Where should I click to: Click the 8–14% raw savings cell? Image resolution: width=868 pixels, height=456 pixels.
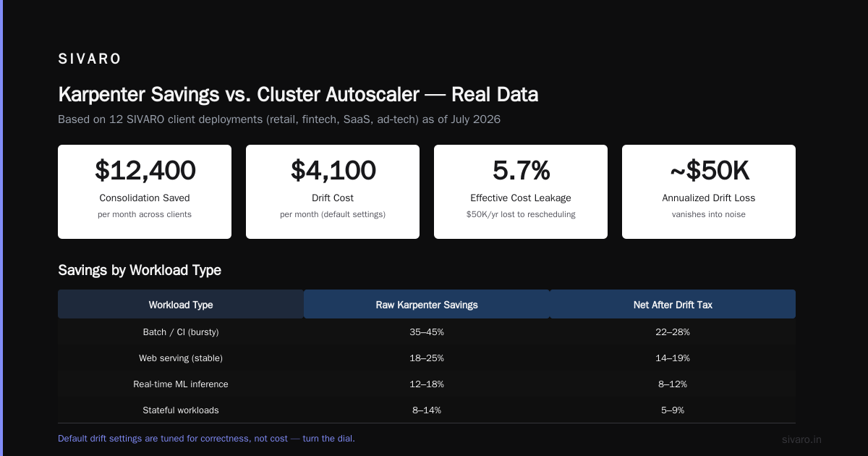coord(427,410)
